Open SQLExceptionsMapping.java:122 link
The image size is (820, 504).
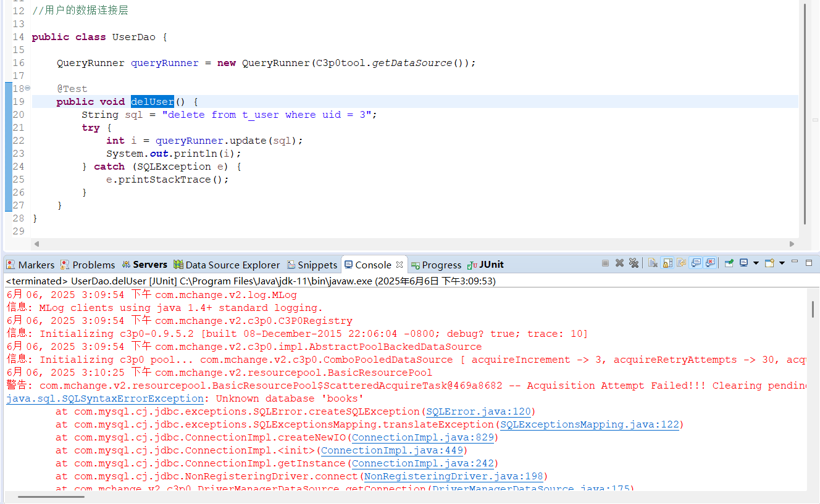pos(590,424)
